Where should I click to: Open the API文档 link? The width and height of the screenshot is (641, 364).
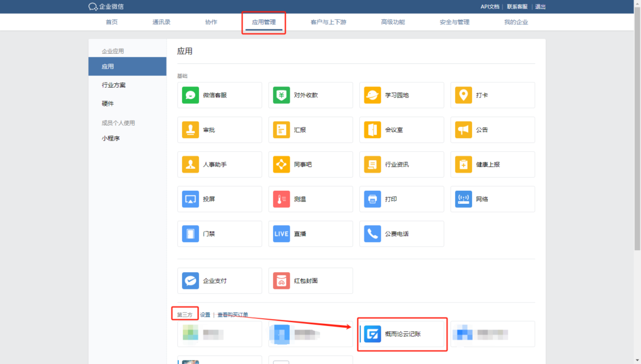490,6
